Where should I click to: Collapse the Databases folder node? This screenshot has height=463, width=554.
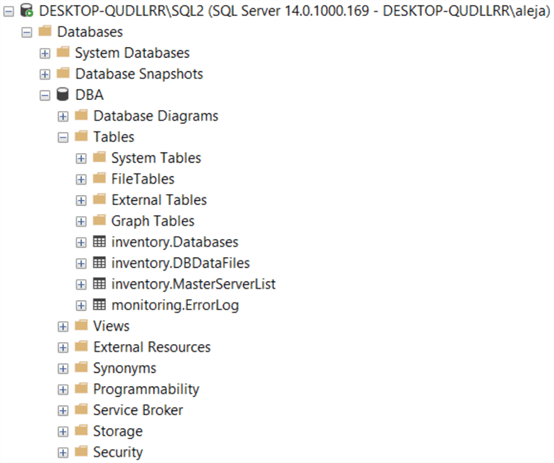pos(26,33)
